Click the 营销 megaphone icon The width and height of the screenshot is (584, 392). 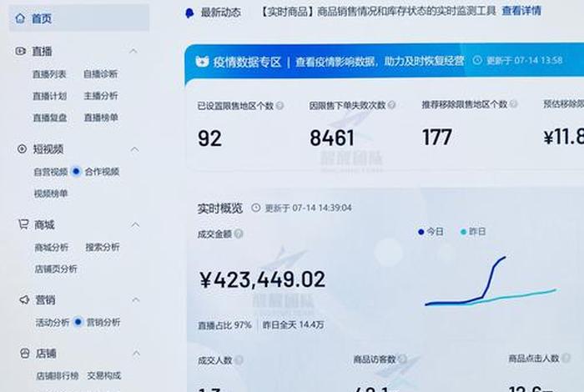click(x=23, y=299)
